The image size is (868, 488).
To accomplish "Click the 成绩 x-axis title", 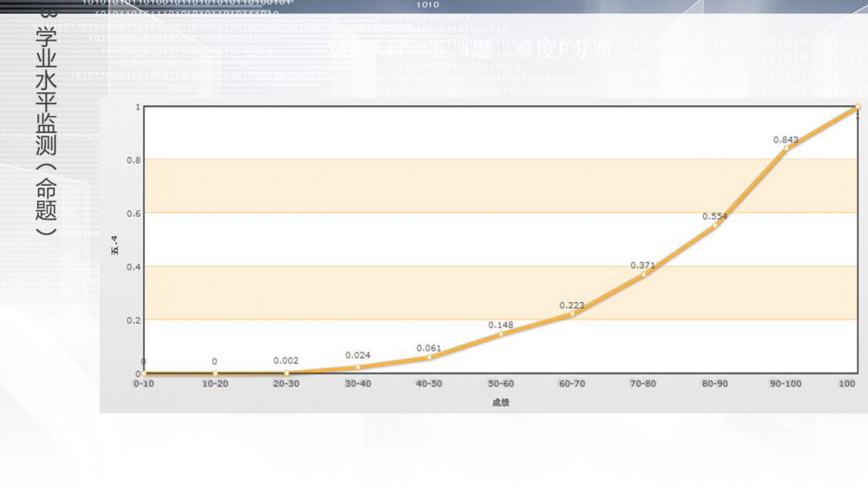I will 501,402.
